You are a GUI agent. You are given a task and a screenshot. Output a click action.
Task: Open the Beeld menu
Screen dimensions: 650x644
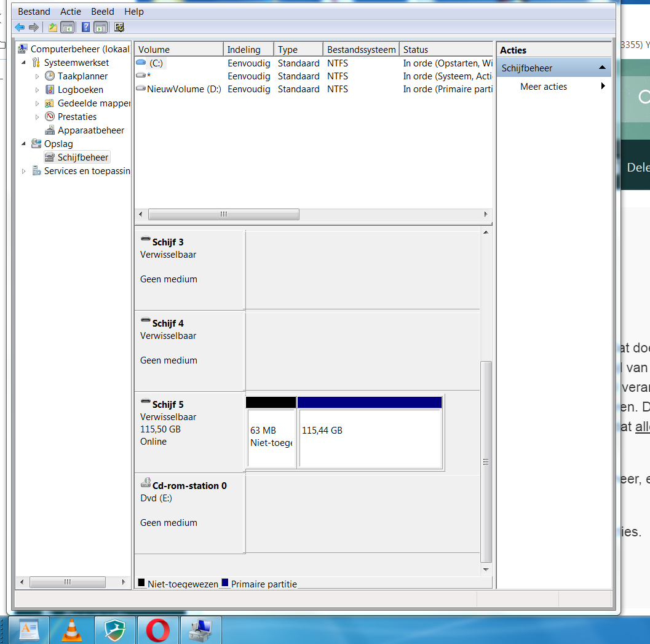pos(103,12)
